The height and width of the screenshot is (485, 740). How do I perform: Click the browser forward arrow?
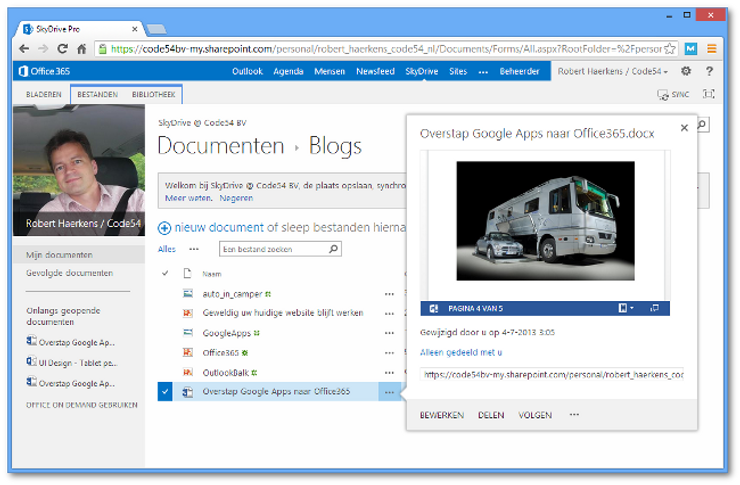43,49
